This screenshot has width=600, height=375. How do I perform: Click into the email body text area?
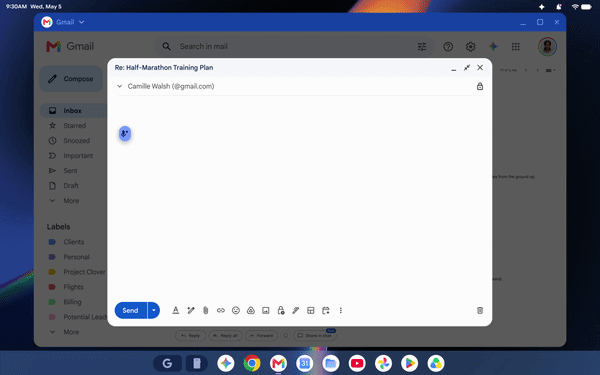[x=300, y=197]
